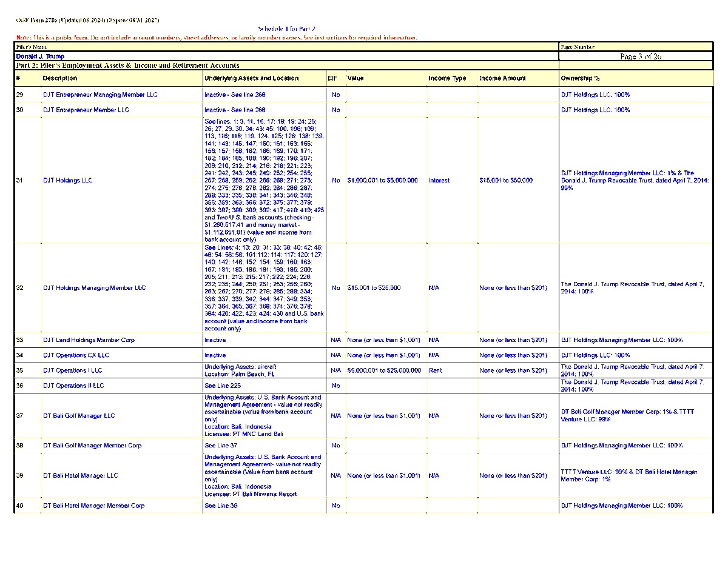This screenshot has width=728, height=562.
Task: Click row 33 value "None (or less than $1,001)"
Action: [383, 340]
